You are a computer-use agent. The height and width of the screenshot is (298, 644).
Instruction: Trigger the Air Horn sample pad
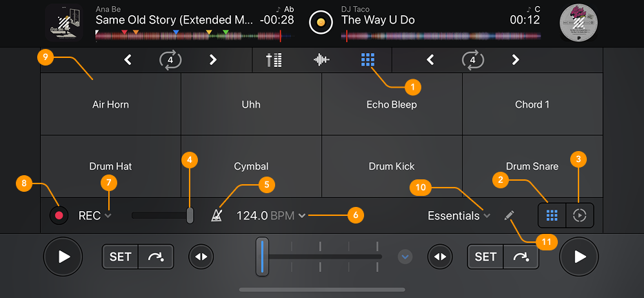click(110, 104)
